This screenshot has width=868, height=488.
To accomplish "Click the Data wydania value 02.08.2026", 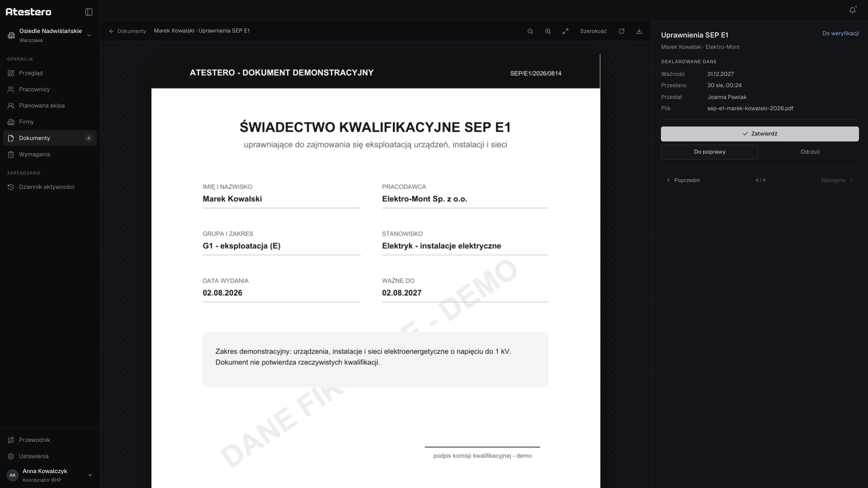I will (222, 293).
